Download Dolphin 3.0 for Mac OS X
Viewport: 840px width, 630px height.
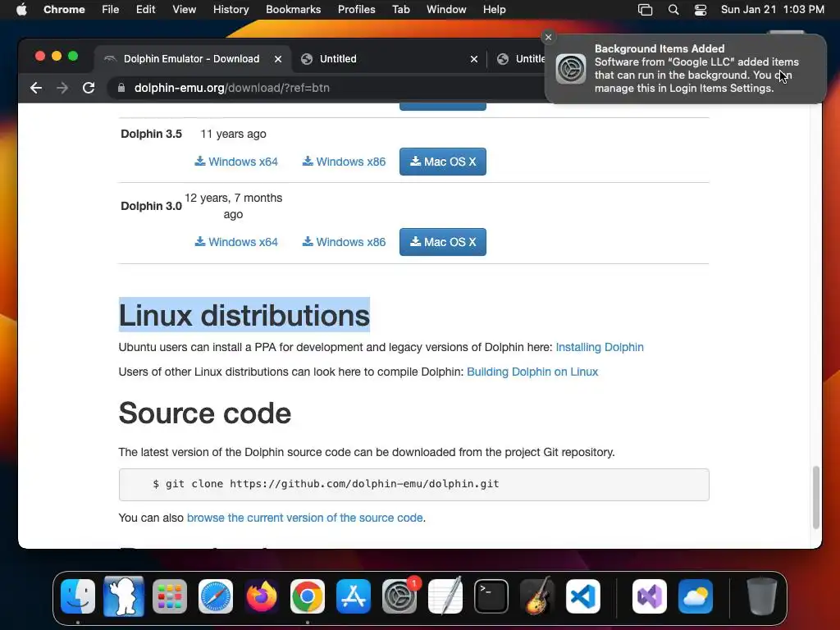tap(443, 242)
